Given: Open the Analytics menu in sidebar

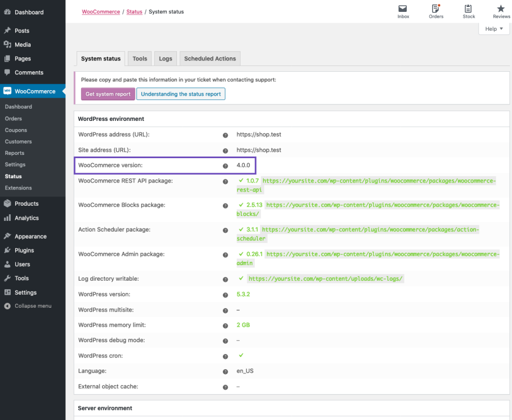Looking at the screenshot, I should 26,218.
